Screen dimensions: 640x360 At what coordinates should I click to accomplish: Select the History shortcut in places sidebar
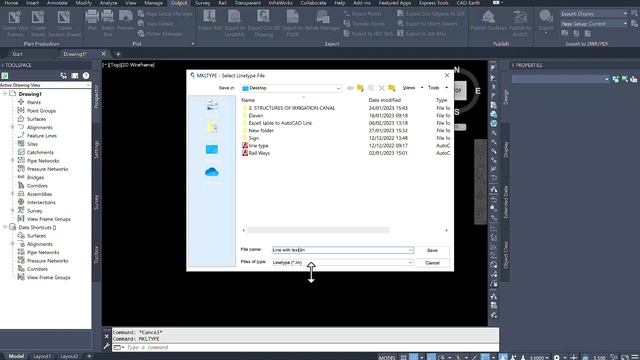pos(211,105)
